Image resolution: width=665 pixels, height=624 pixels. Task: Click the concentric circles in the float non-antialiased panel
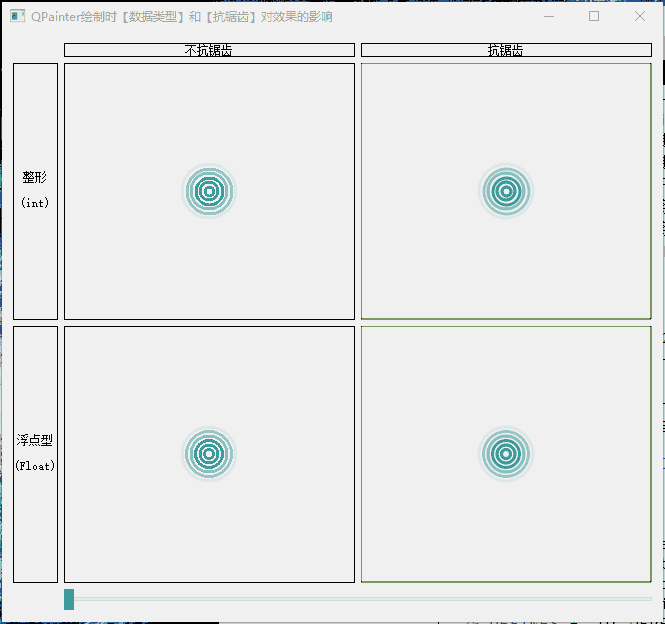coord(209,454)
